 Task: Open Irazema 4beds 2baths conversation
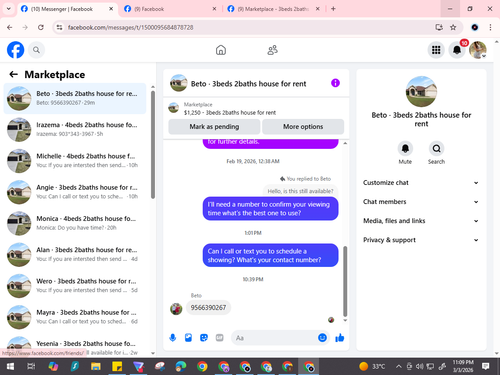pyautogui.click(x=75, y=130)
